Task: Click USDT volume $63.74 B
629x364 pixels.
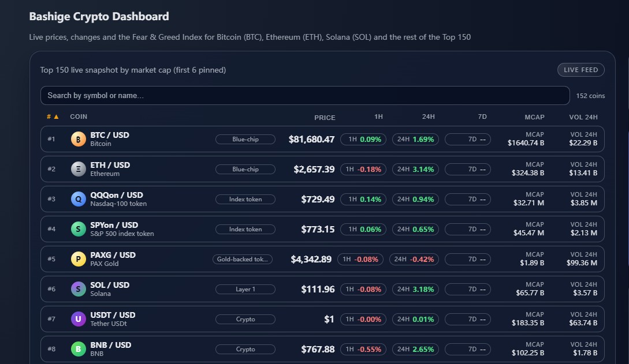Action: pos(583,323)
